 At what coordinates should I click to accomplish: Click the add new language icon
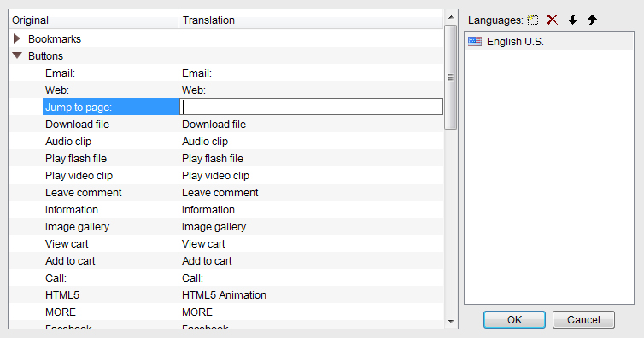[533, 20]
